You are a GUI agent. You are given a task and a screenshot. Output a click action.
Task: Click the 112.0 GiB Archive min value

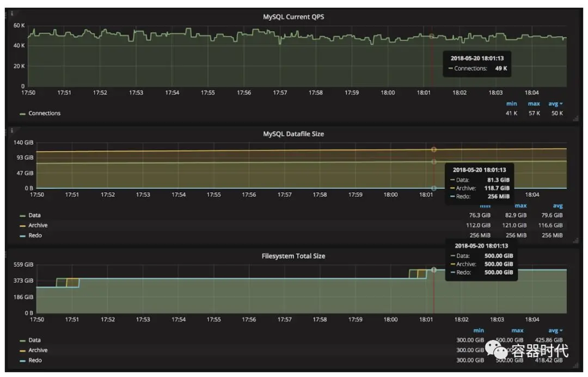pyautogui.click(x=478, y=226)
